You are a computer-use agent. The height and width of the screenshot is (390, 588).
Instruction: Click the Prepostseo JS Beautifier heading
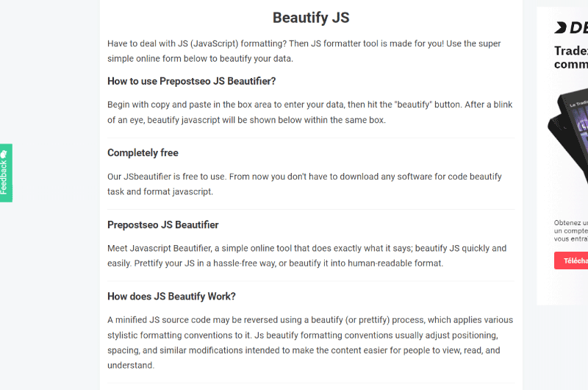[x=162, y=225]
